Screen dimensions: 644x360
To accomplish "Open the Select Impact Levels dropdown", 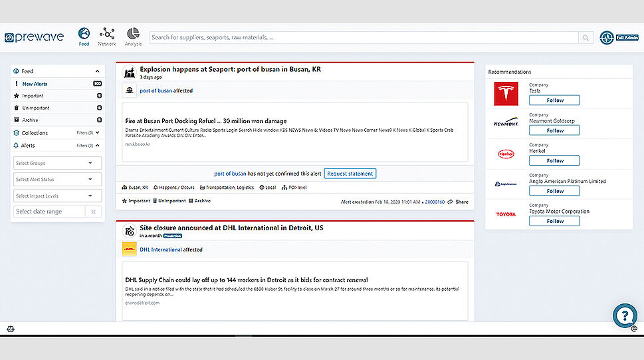I will click(x=57, y=196).
